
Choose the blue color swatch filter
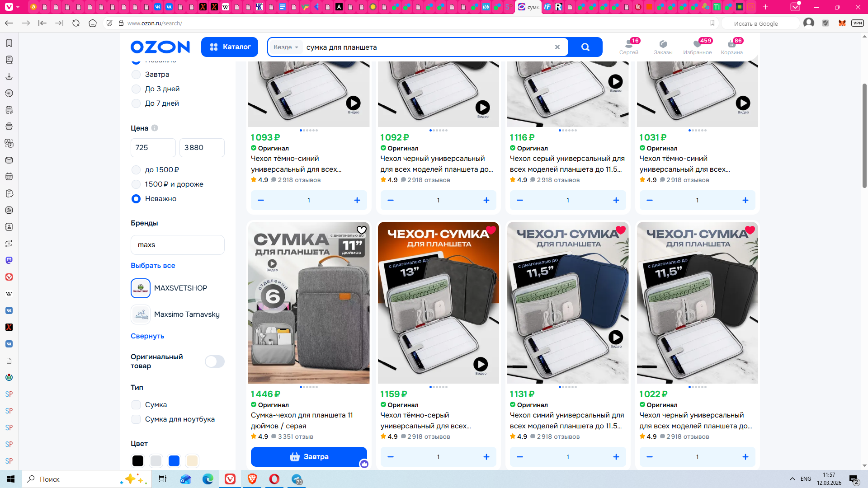pyautogui.click(x=174, y=461)
